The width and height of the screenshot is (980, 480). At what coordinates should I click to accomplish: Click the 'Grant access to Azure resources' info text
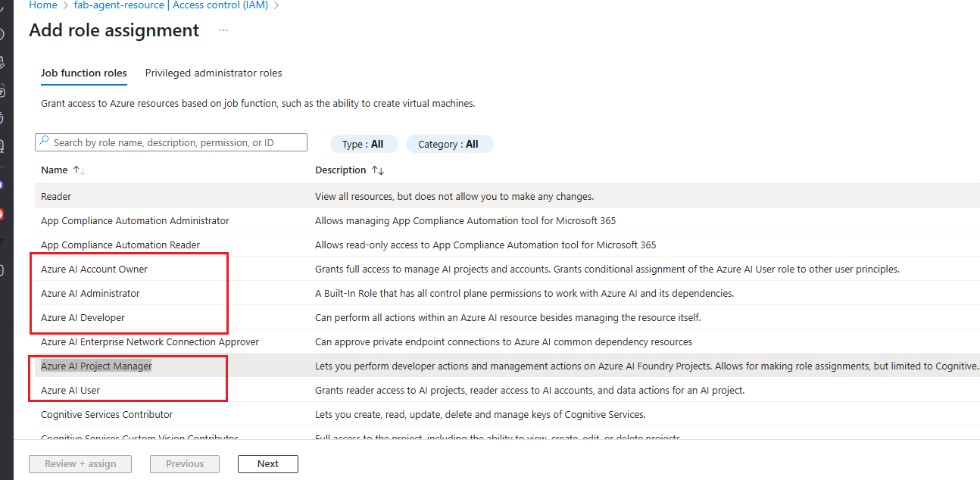[x=258, y=103]
